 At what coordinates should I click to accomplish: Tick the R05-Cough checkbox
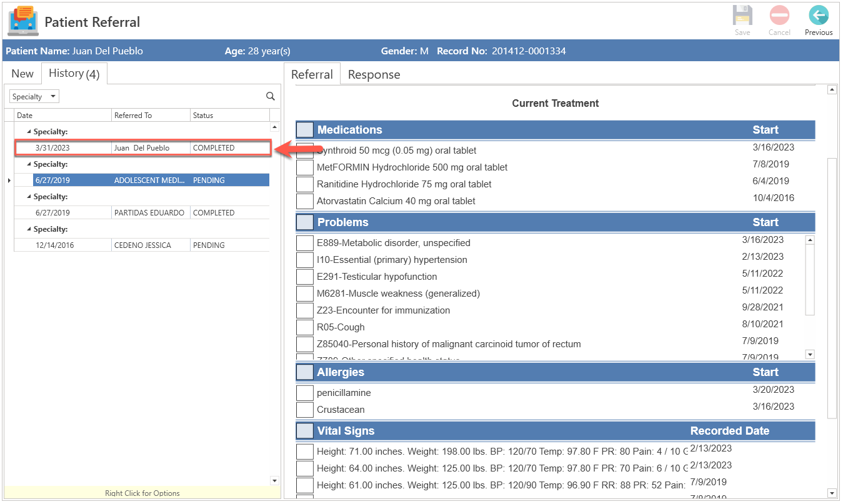point(304,327)
